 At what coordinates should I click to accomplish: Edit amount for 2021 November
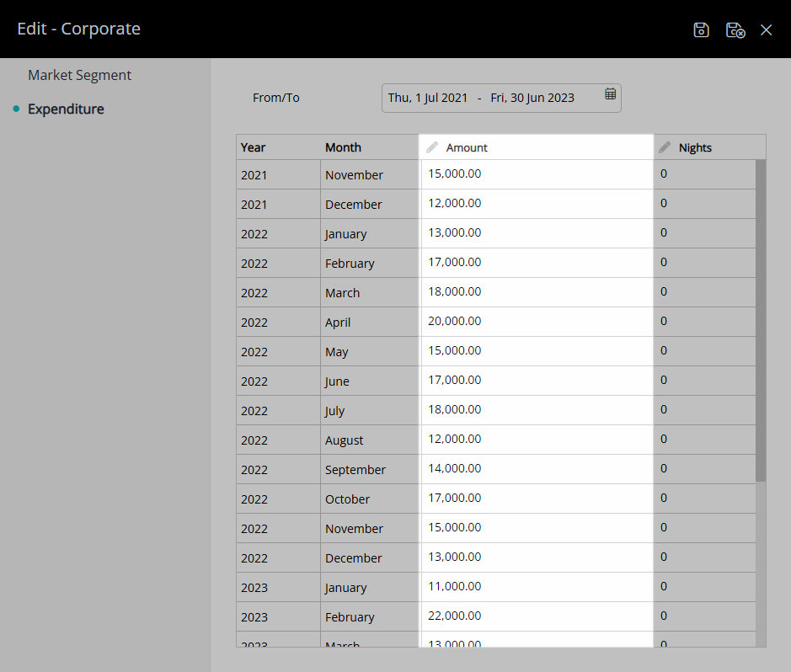537,174
